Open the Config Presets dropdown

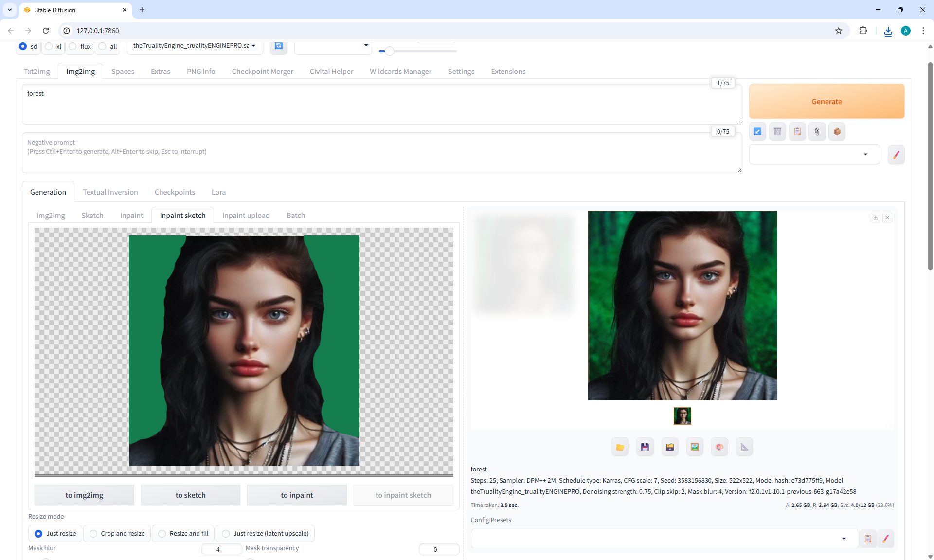[664, 538]
